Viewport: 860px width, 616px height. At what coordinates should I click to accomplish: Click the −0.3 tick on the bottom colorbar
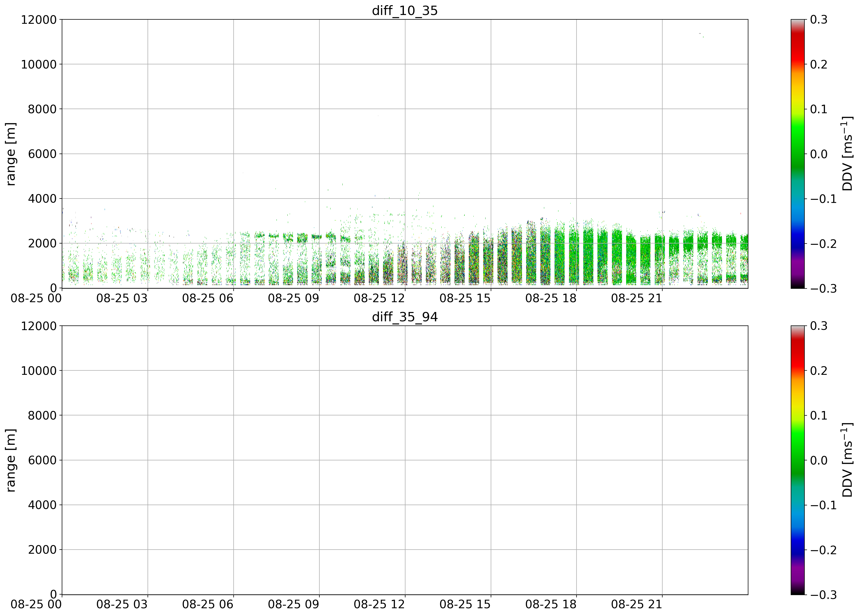824,594
